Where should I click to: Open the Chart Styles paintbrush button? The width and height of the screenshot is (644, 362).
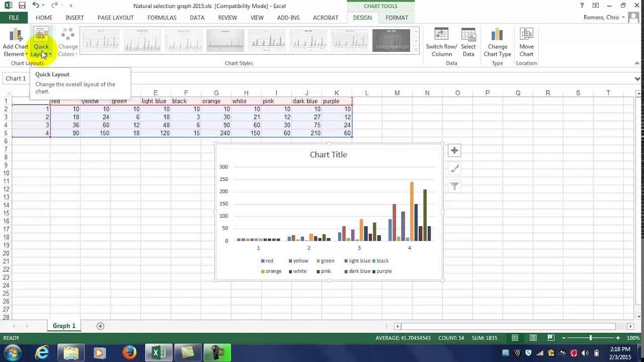tap(454, 168)
